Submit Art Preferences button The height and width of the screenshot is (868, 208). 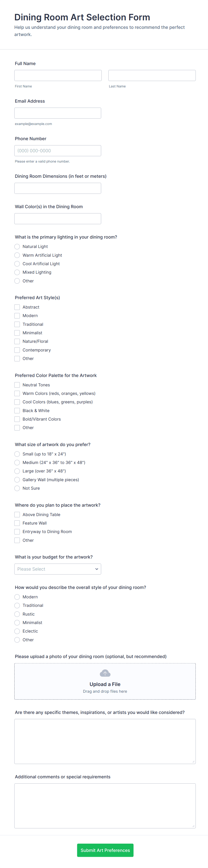click(105, 850)
